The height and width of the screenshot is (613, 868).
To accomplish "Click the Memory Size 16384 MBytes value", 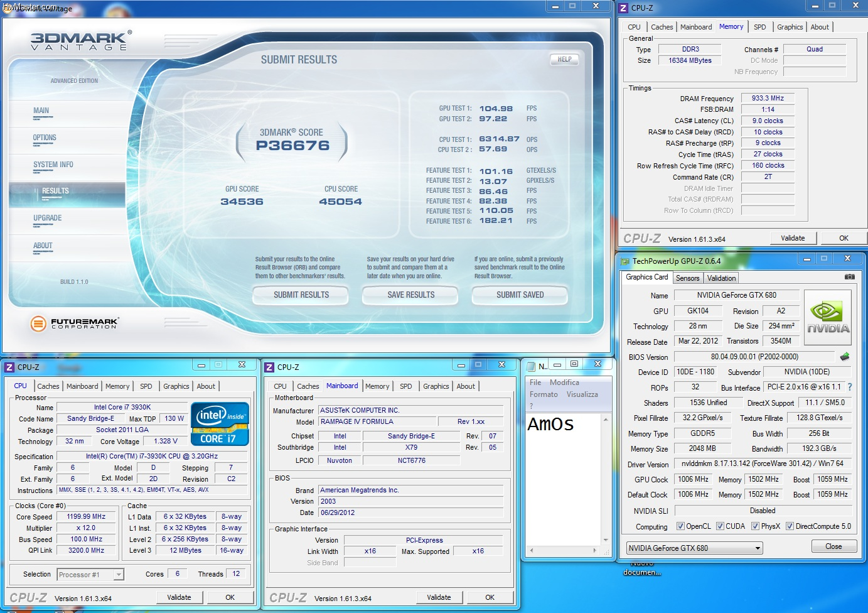I will pos(690,60).
